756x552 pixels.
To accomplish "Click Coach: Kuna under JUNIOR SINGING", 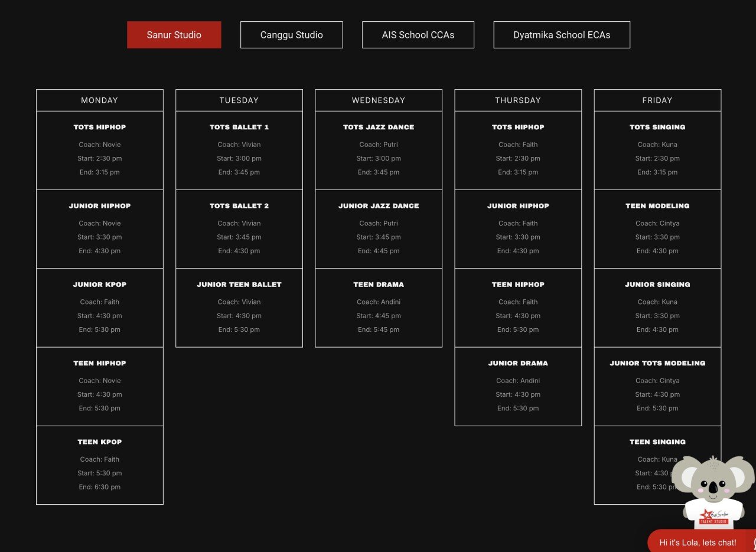I will tap(657, 302).
